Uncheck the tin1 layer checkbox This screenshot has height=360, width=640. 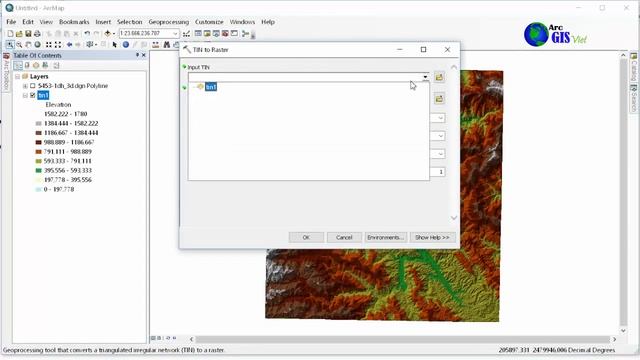[33, 96]
